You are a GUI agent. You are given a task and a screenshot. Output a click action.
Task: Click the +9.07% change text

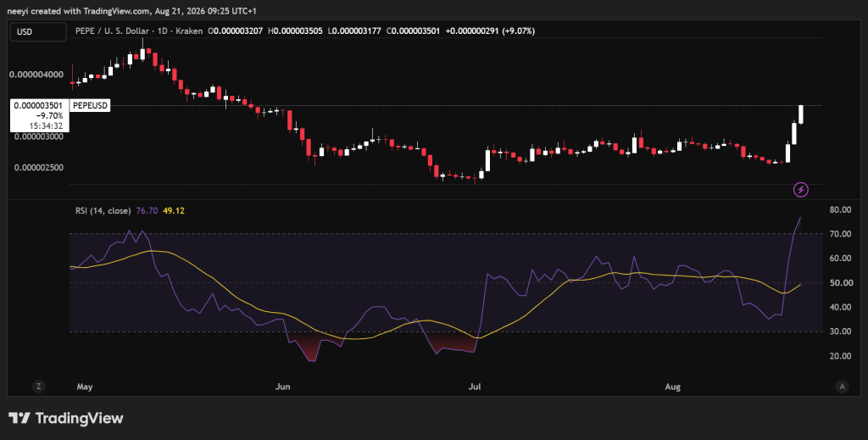click(x=519, y=31)
